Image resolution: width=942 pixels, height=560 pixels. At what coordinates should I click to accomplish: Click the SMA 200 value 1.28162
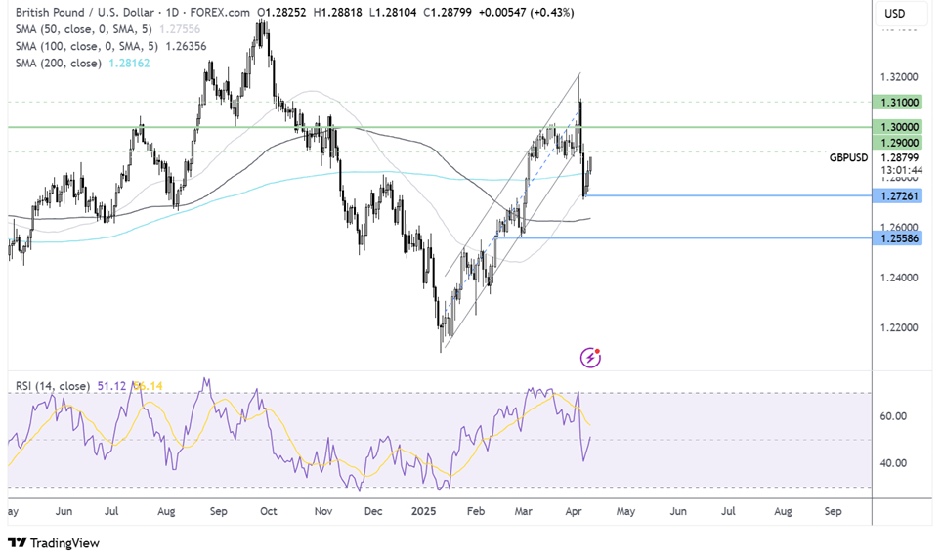(129, 64)
